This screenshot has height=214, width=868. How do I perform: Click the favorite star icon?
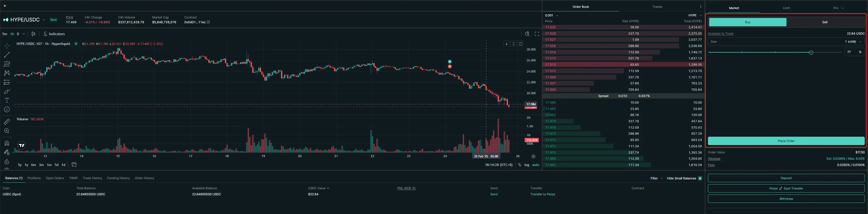[5, 6]
